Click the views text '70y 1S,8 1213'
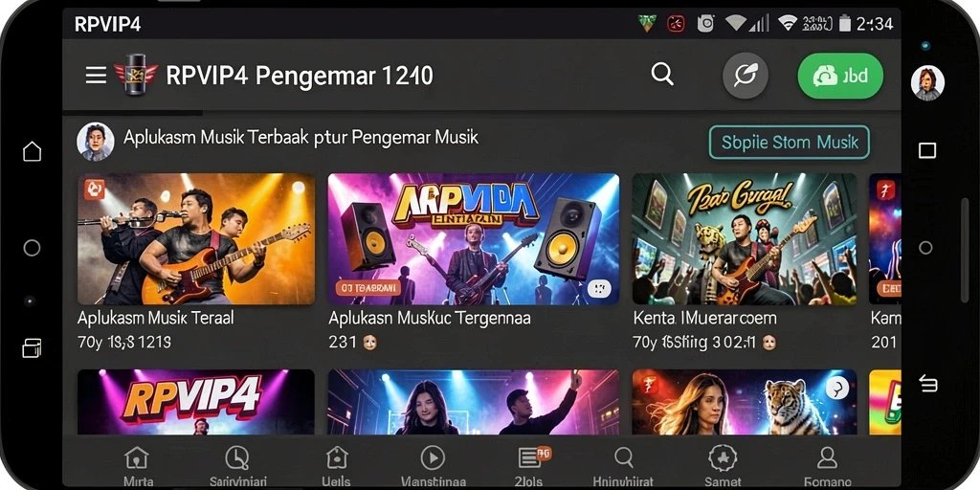The width and height of the screenshot is (980, 490). 124,343
